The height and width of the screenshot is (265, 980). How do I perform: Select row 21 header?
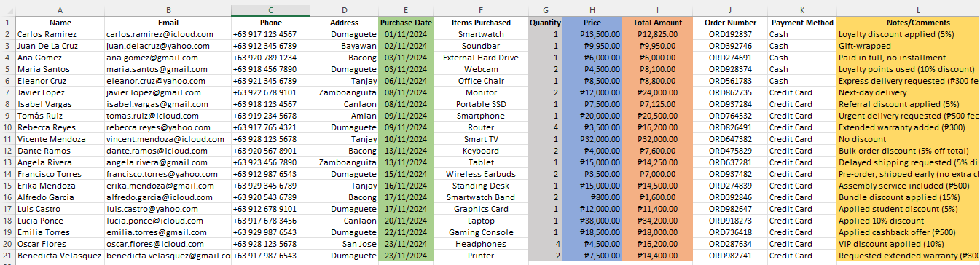pyautogui.click(x=7, y=256)
